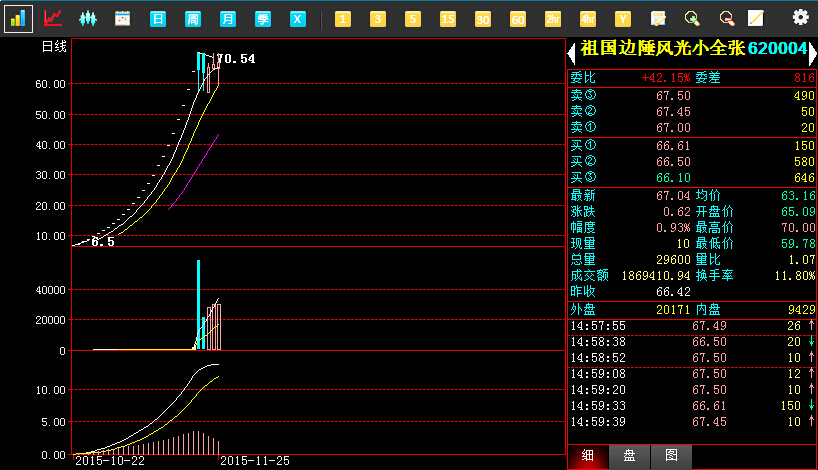Select the 2hr interval button
Image resolution: width=818 pixels, height=470 pixels.
click(553, 19)
